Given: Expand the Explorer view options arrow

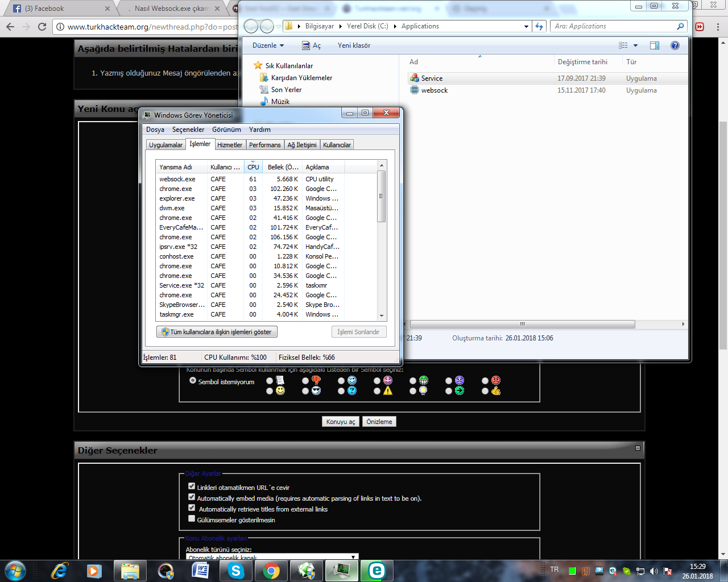Looking at the screenshot, I should point(635,45).
